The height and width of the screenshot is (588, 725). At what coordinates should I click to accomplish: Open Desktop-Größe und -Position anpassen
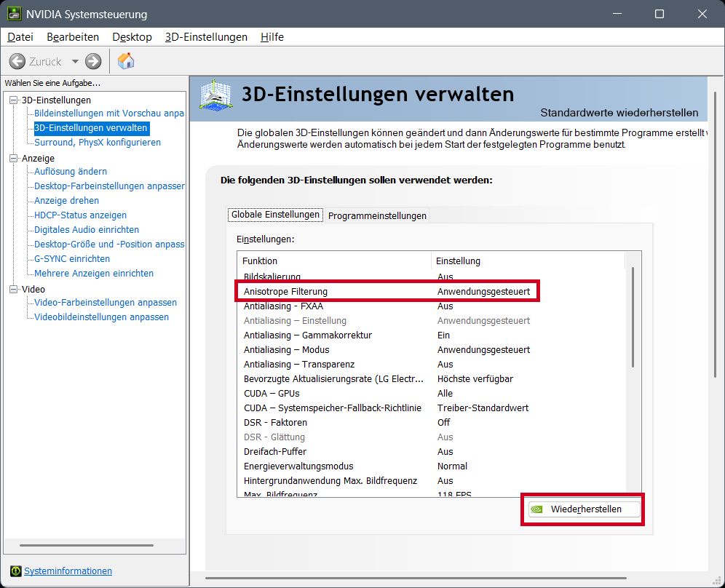point(109,244)
